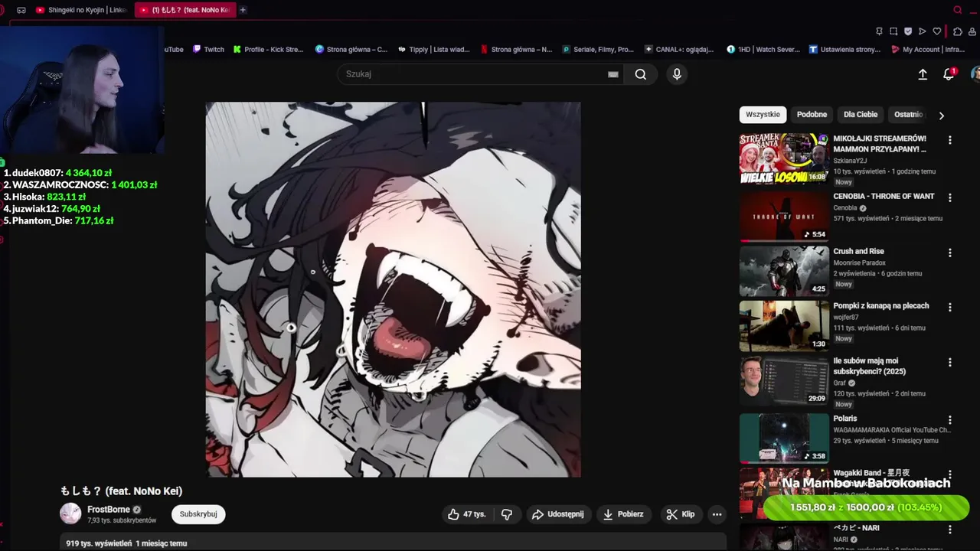Open Pompki z kanapą na plecach thumbnail
The height and width of the screenshot is (551, 980).
(x=784, y=325)
